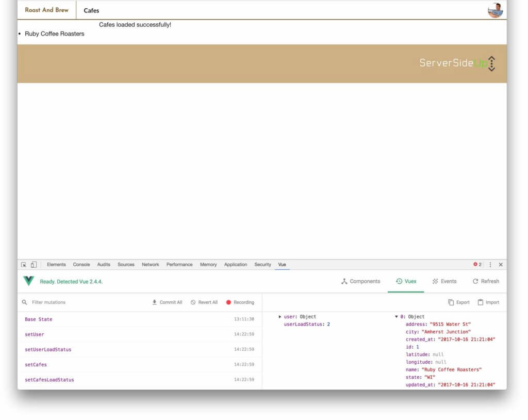The image size is (528, 420).
Task: Click Revert All button
Action: 204,302
